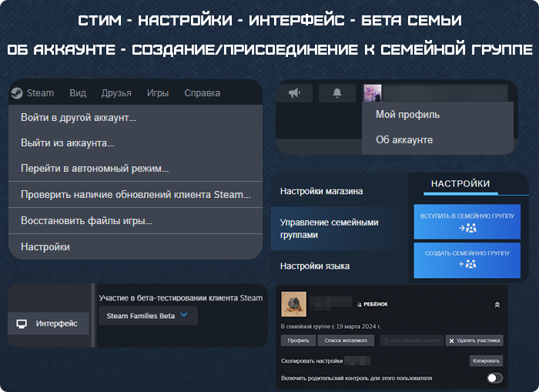
Task: Click the Interface monitor icon
Action: point(22,323)
